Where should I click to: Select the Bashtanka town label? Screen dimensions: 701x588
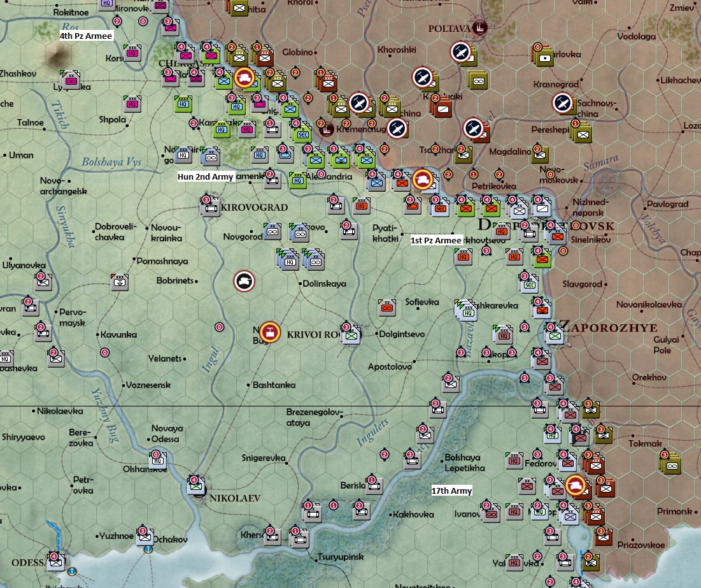274,385
